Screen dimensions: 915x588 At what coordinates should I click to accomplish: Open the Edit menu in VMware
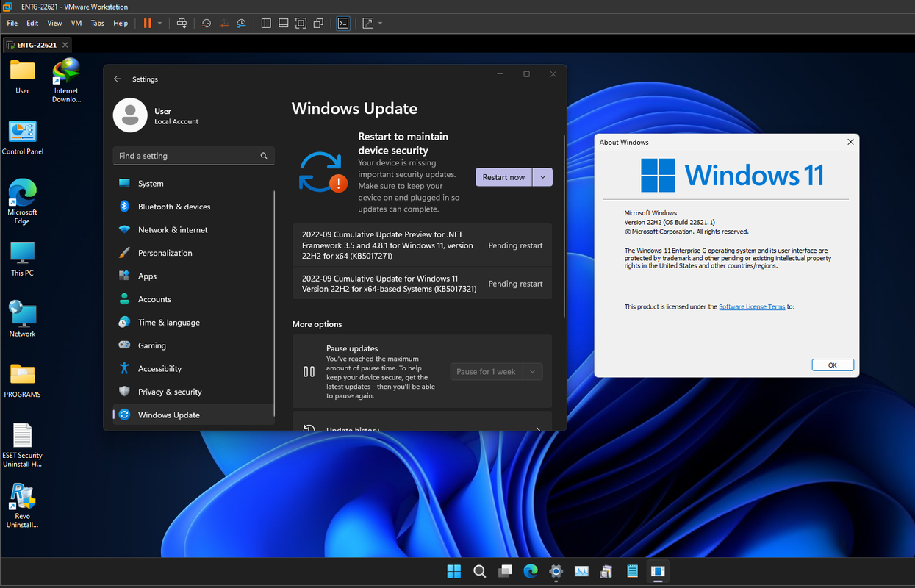tap(32, 23)
